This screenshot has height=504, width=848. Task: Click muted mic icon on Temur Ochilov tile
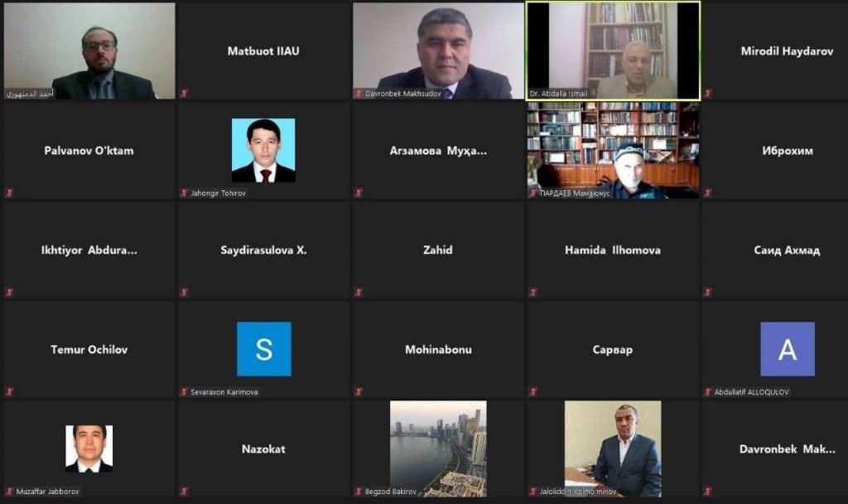point(10,391)
